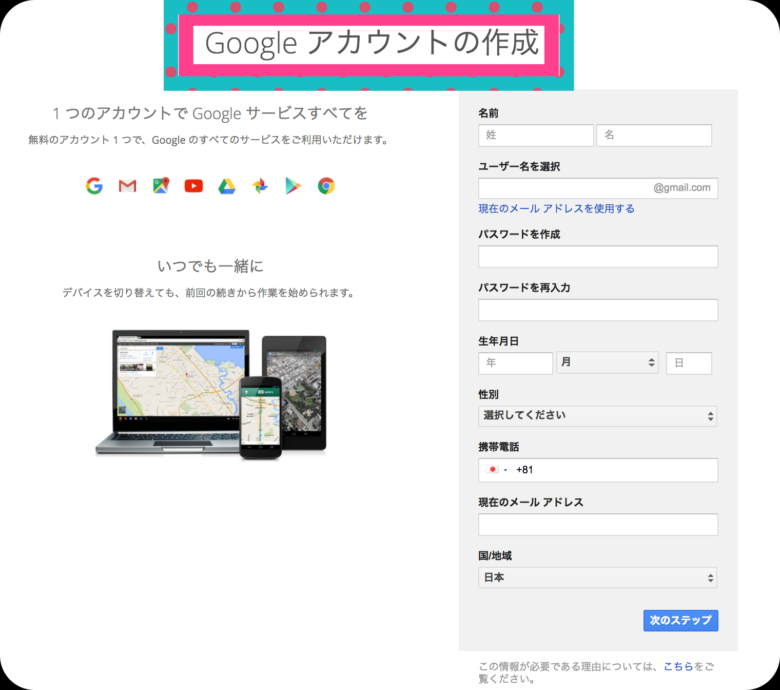Image resolution: width=780 pixels, height=690 pixels.
Task: Click the laptop showing Google Maps image
Action: [x=174, y=391]
